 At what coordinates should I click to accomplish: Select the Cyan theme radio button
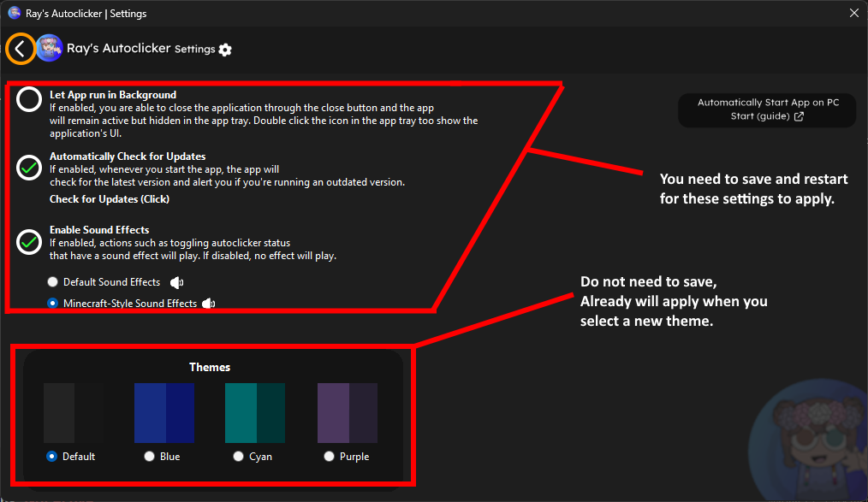coord(238,456)
